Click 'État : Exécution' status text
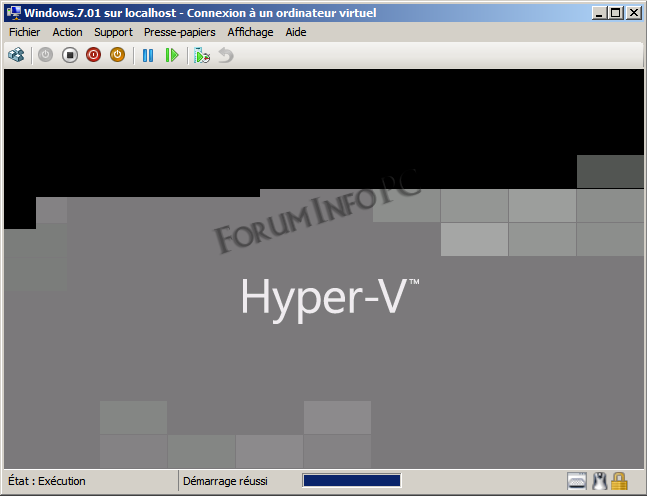This screenshot has height=496, width=647. (x=47, y=481)
